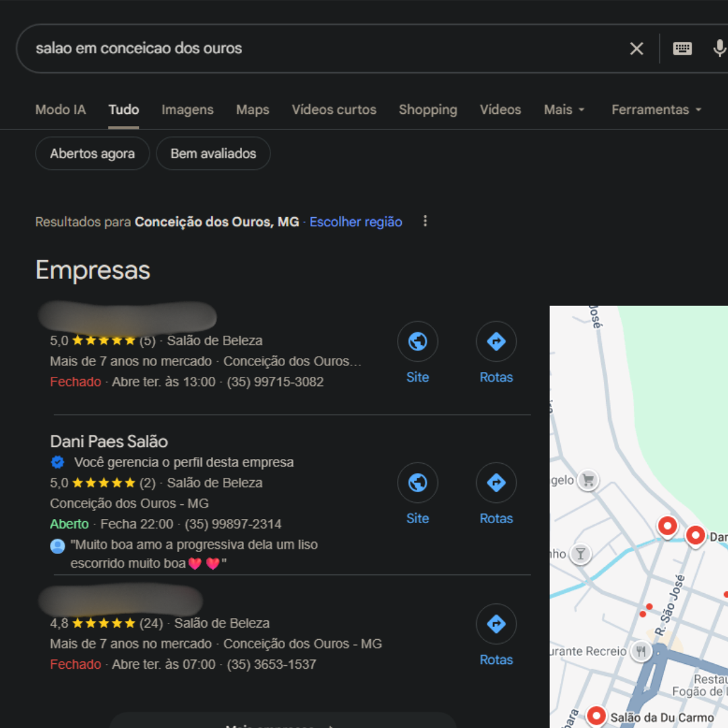Switch to the Imagens tab
The width and height of the screenshot is (728, 728).
(187, 110)
